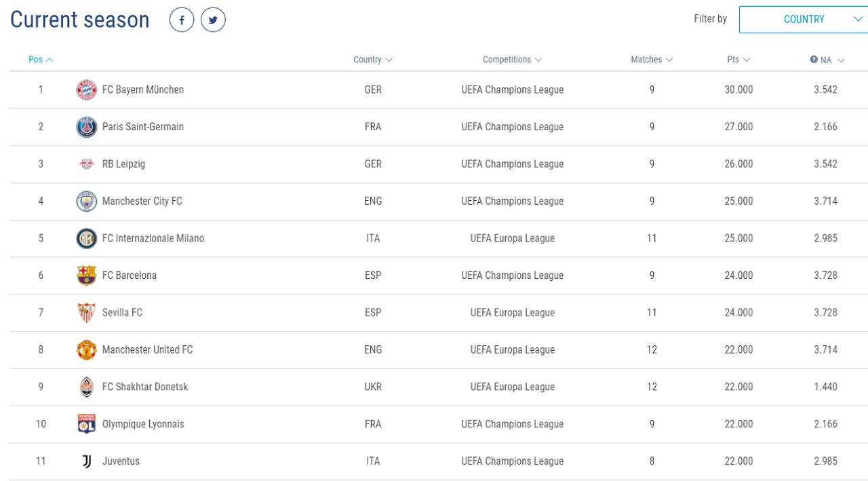Image resolution: width=868 pixels, height=481 pixels.
Task: Share the rankings on Facebook
Action: [x=182, y=20]
